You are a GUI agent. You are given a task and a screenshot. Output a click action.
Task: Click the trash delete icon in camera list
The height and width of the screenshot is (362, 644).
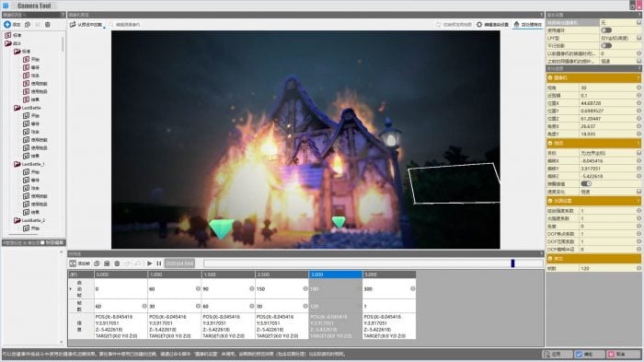[x=48, y=25]
